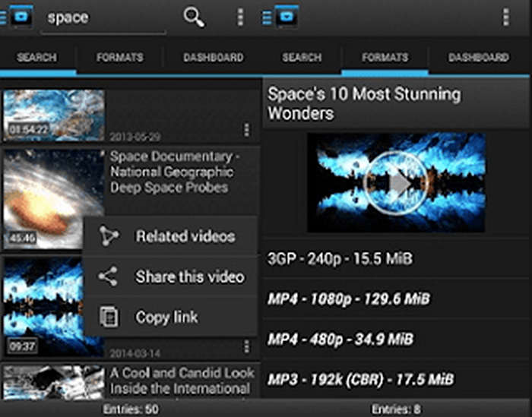The width and height of the screenshot is (532, 417).
Task: Open options for the 2013-05-29 video
Action: (x=247, y=130)
